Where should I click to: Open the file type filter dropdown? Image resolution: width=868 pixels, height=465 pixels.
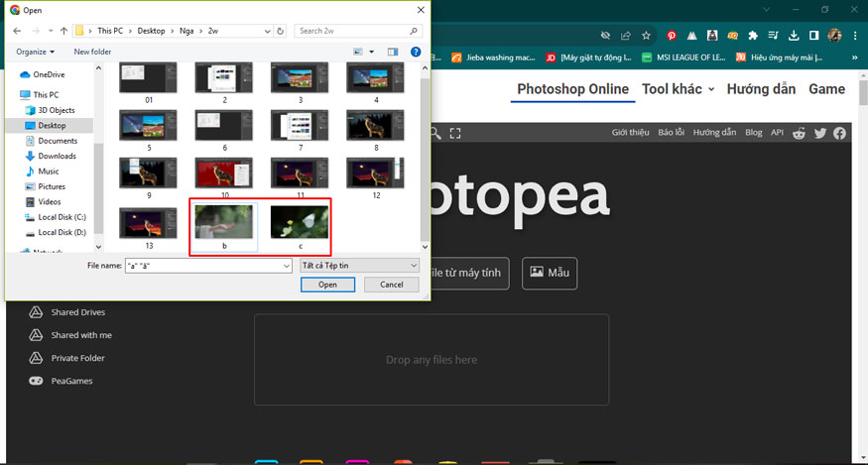click(358, 266)
